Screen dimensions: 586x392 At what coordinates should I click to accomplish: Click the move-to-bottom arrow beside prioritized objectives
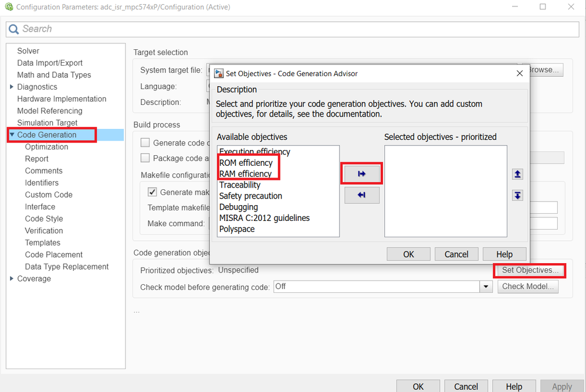tap(517, 195)
